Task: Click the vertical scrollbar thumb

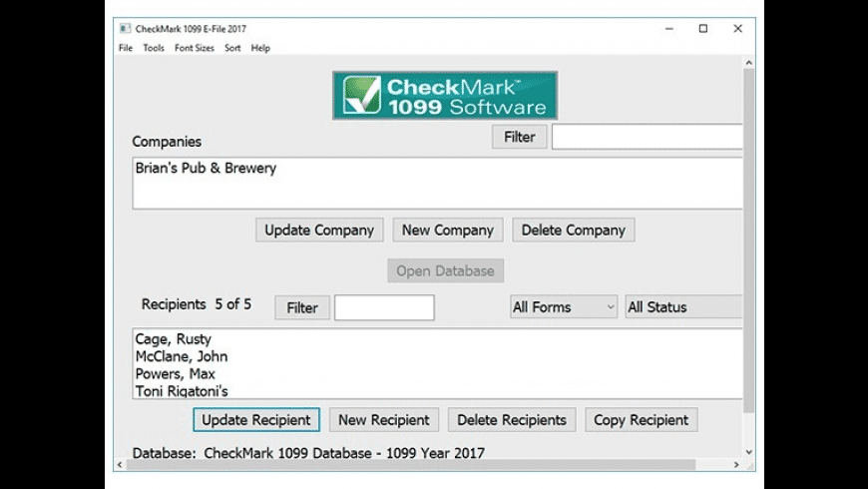Action: 749,241
